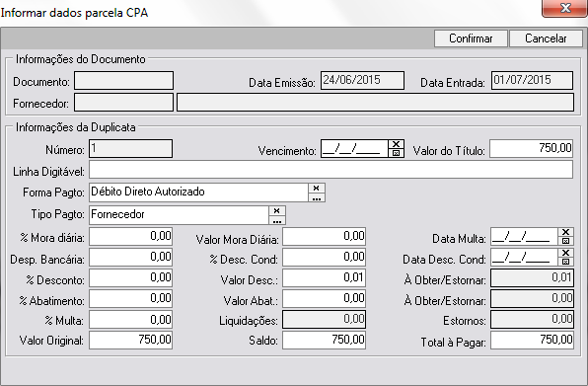Edit the Valor Abat. field
This screenshot has height=386, width=588.
[324, 298]
